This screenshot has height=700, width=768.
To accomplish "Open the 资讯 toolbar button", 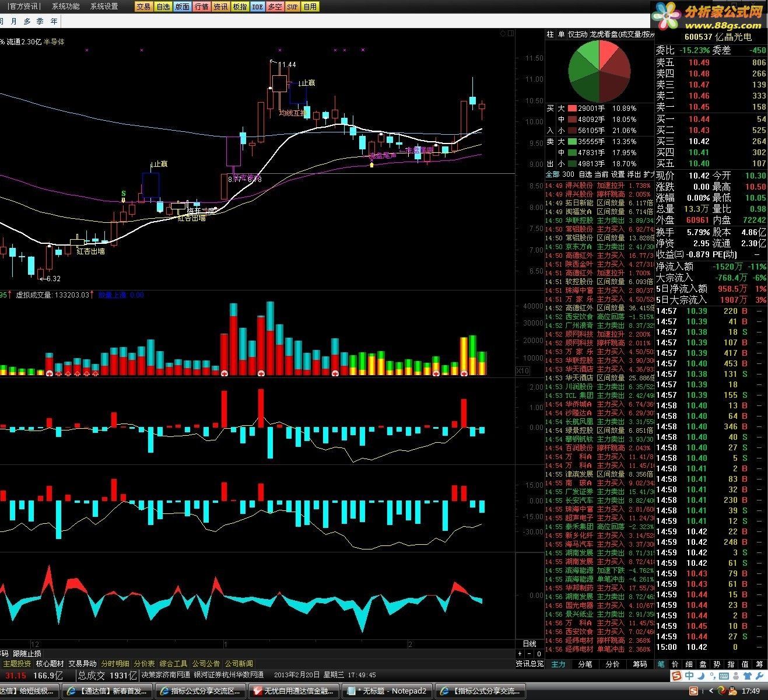I will point(220,6).
